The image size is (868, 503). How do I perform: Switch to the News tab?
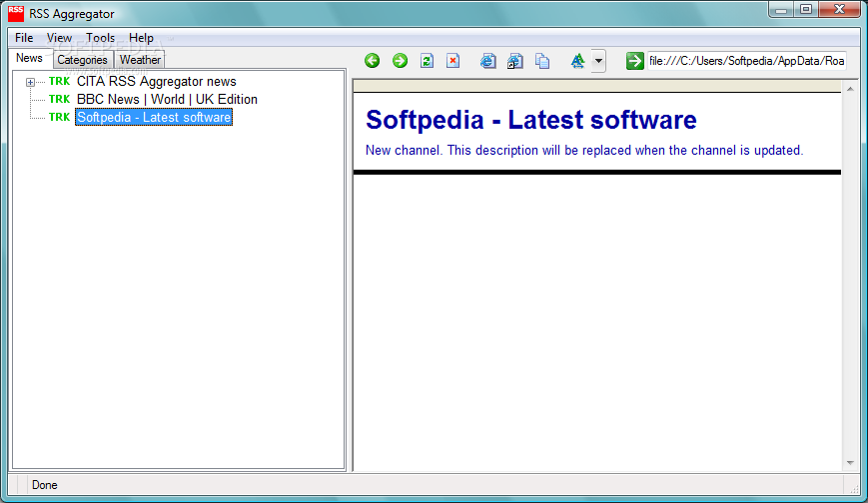click(29, 58)
